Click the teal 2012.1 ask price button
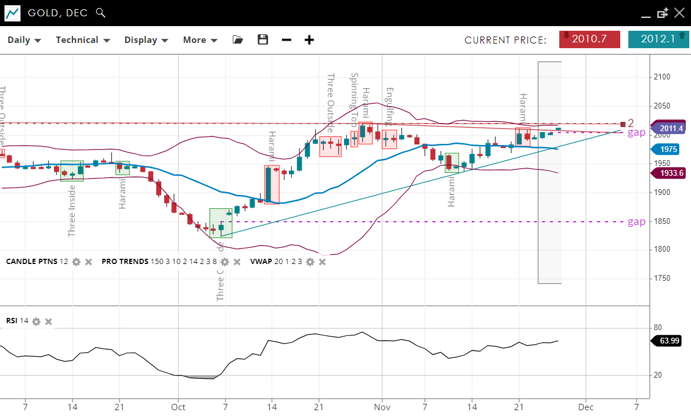 click(658, 39)
